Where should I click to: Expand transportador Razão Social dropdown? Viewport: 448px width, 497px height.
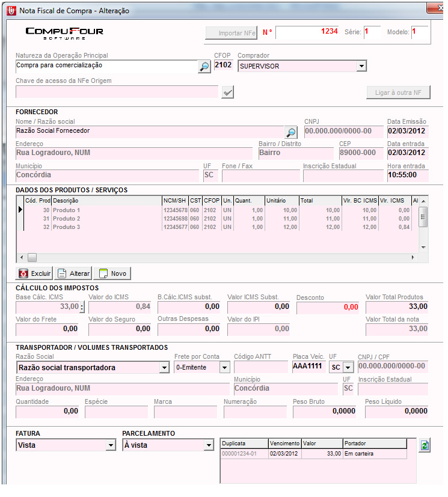pyautogui.click(x=164, y=367)
